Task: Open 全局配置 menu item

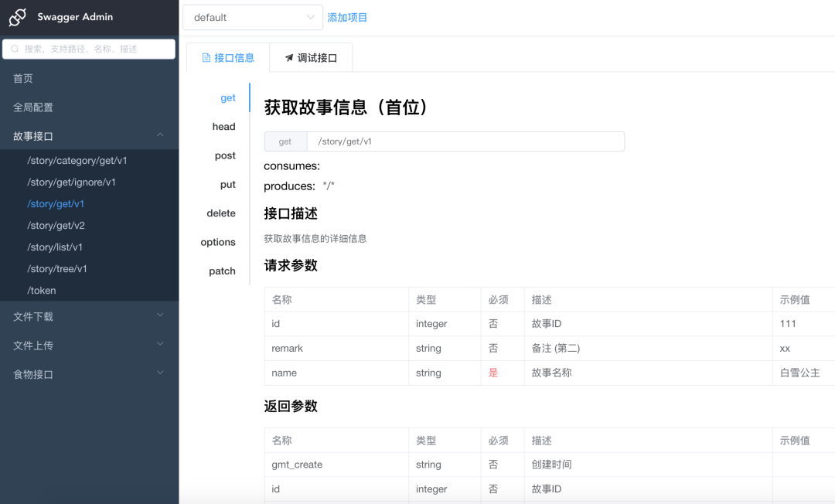Action: tap(33, 107)
